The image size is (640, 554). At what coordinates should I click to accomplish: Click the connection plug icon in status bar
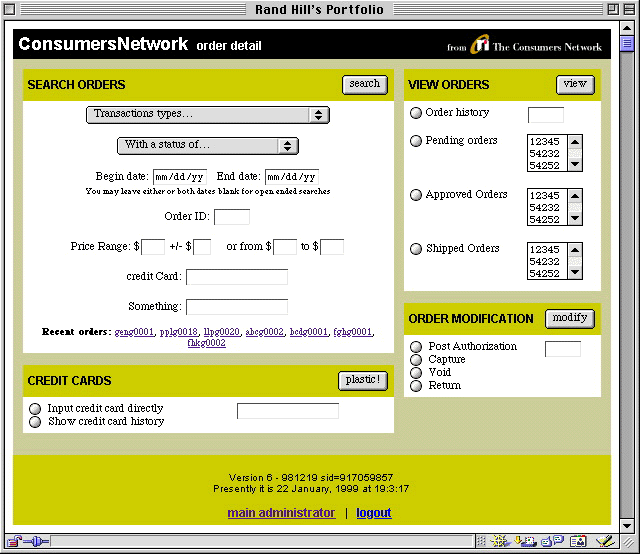point(37,541)
